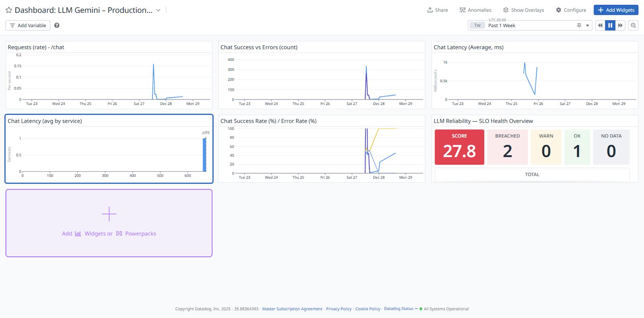The width and height of the screenshot is (644, 318).
Task: Click the NO DATA 0 tile
Action: point(611,147)
